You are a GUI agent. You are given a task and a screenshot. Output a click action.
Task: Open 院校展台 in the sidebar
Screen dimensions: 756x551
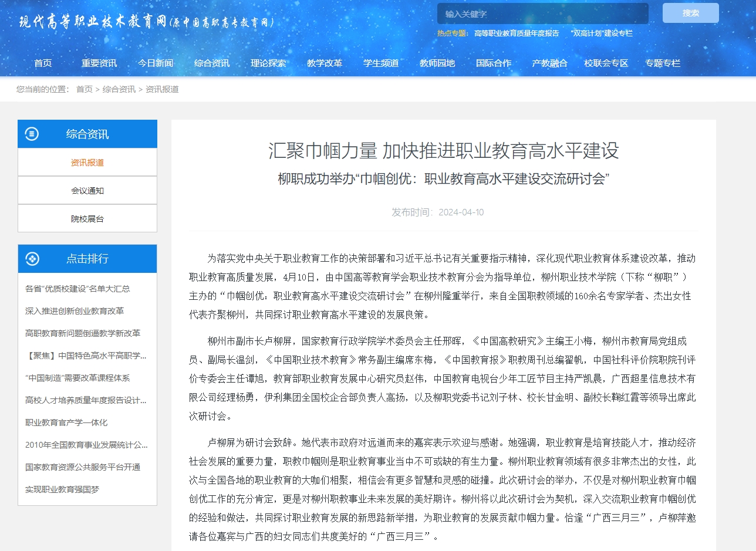(87, 219)
